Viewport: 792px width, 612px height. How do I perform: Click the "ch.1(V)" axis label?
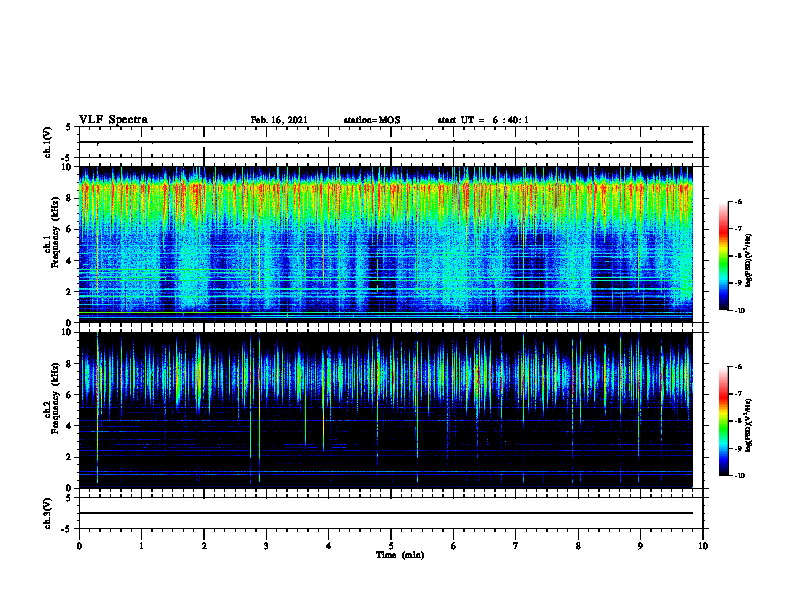click(48, 142)
